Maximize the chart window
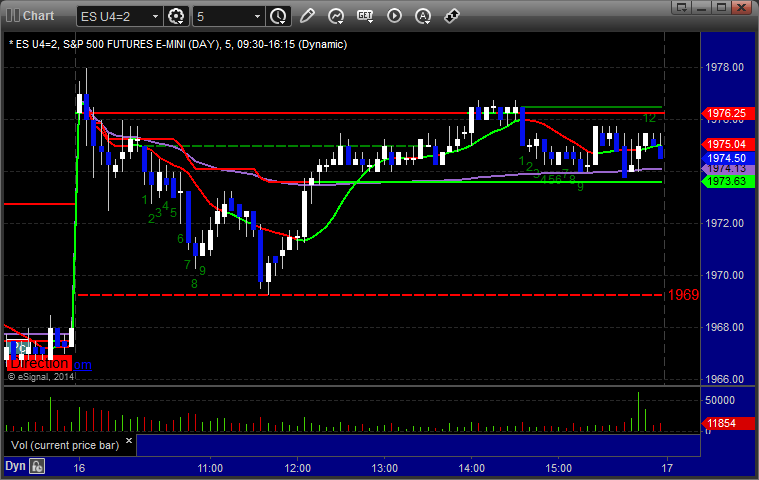This screenshot has height=480, width=759. [x=721, y=7]
